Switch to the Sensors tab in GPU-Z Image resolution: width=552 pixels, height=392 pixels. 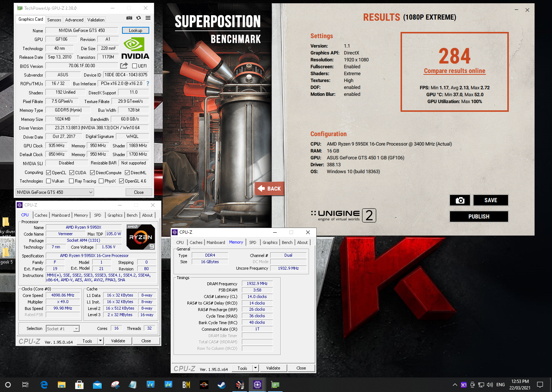point(54,20)
